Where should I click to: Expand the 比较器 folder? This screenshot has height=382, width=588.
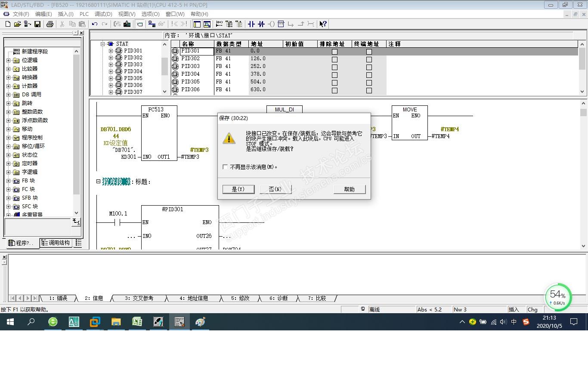coord(9,69)
